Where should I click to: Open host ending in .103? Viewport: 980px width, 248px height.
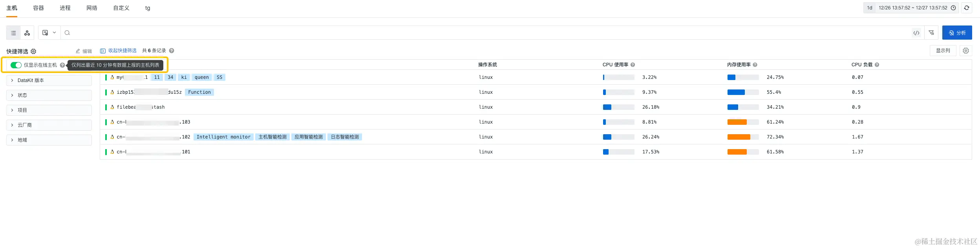tap(154, 122)
